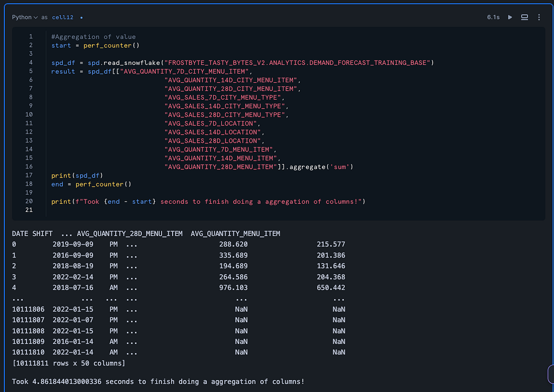This screenshot has width=554, height=392.
Task: Click line number 21 in the gutter
Action: pos(29,210)
